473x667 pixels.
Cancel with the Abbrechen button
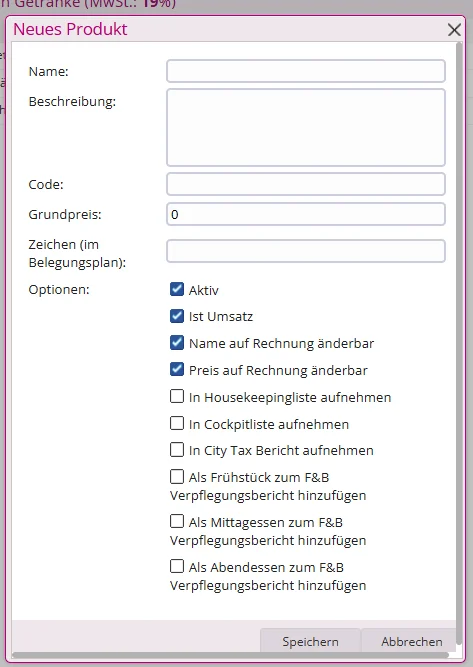[x=411, y=641]
